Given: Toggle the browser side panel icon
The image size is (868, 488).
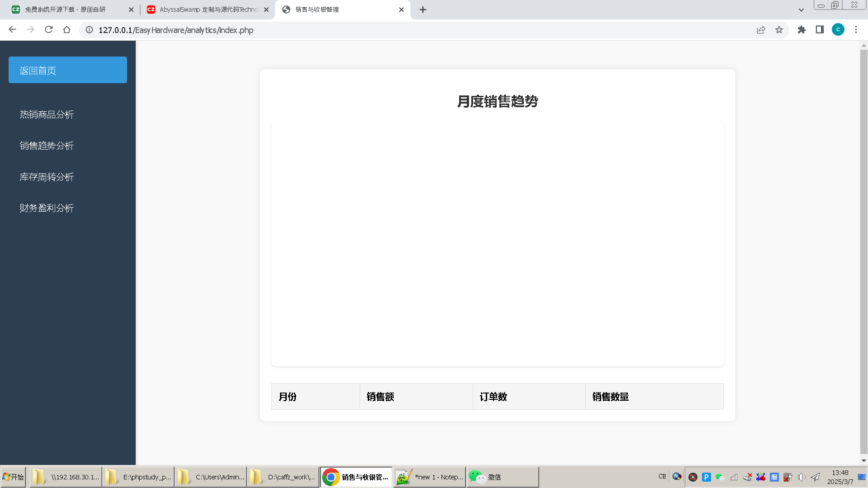Looking at the screenshot, I should (820, 30).
